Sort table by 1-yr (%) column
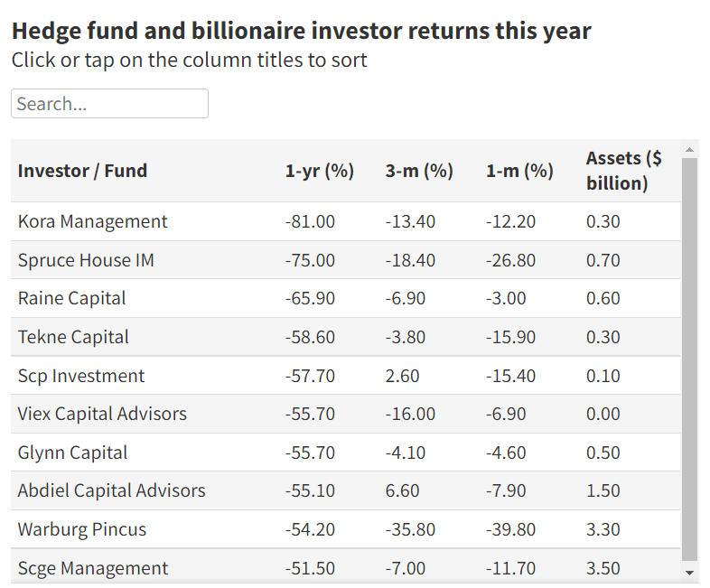Image resolution: width=710 pixels, height=588 pixels. [320, 171]
